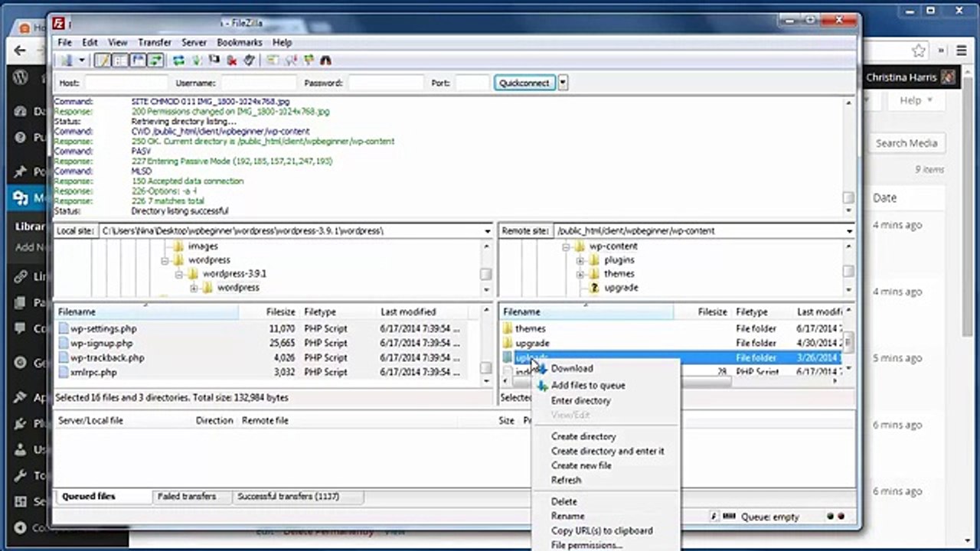The width and height of the screenshot is (980, 551).
Task: Sort remote files by Filetype column
Action: 752,312
